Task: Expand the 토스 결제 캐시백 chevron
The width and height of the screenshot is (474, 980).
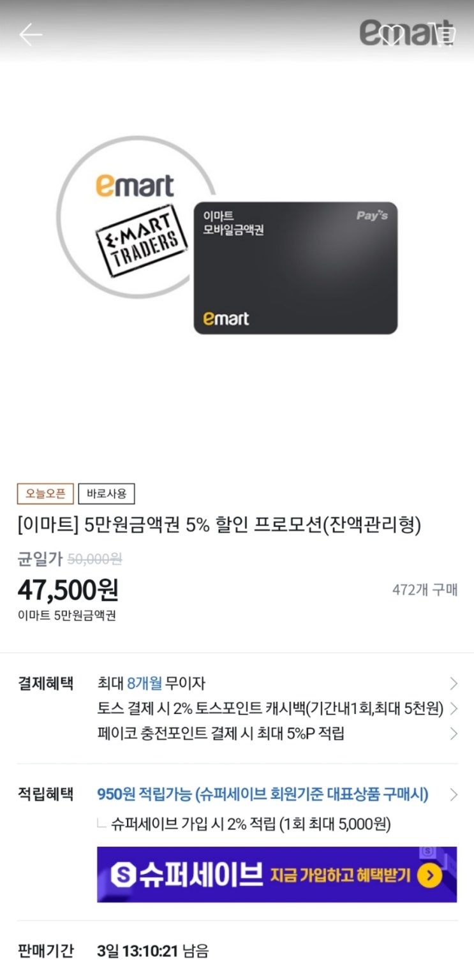Action: point(454,709)
